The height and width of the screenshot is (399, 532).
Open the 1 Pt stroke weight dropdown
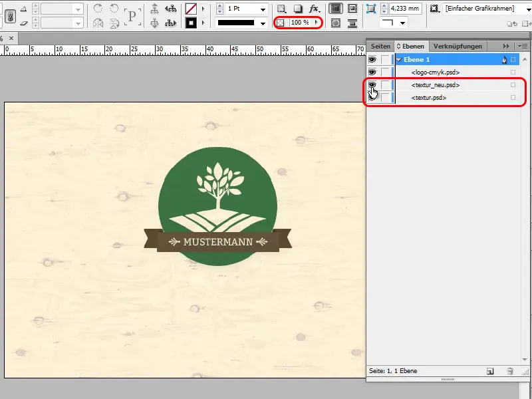point(263,9)
